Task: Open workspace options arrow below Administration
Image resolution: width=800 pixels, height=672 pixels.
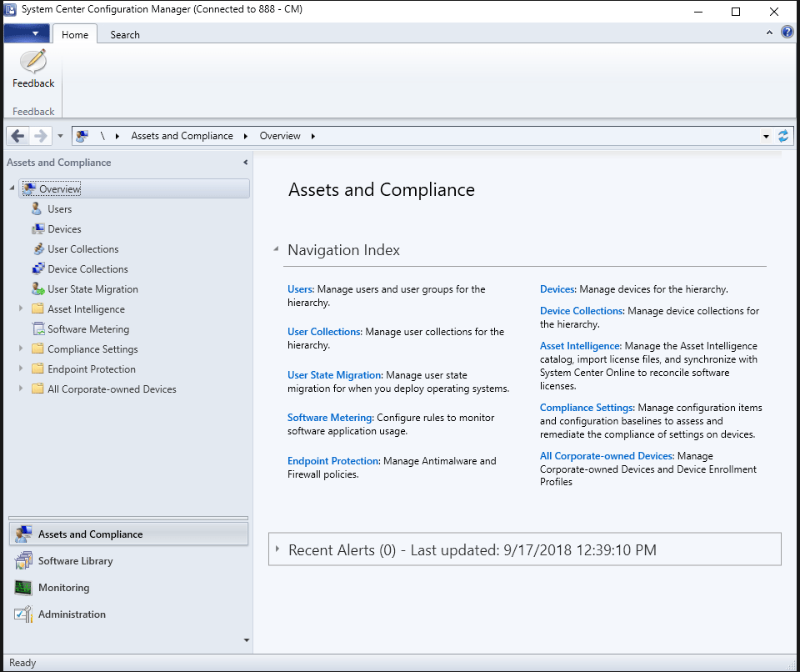Action: (x=247, y=640)
